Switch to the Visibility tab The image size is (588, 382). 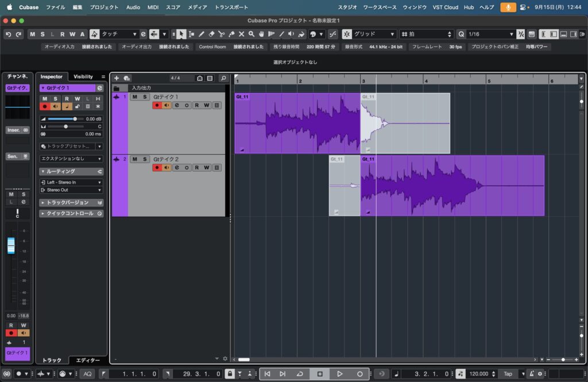click(83, 77)
